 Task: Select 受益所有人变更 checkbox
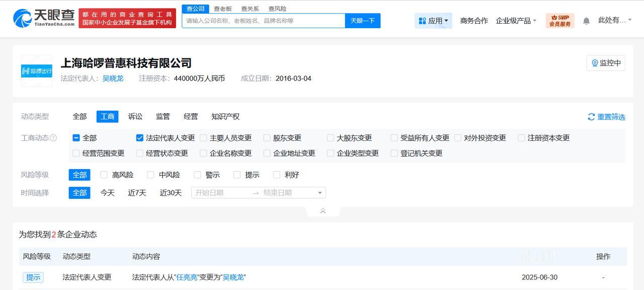(x=394, y=138)
